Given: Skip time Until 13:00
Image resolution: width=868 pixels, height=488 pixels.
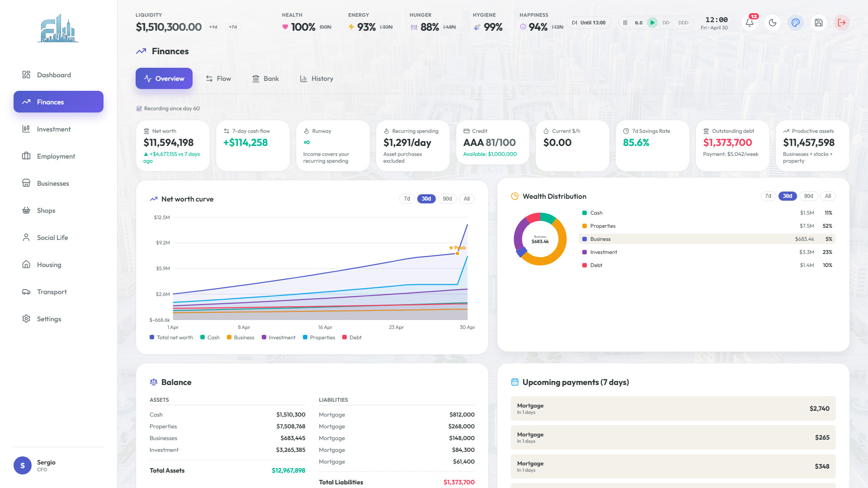Looking at the screenshot, I should (x=589, y=23).
